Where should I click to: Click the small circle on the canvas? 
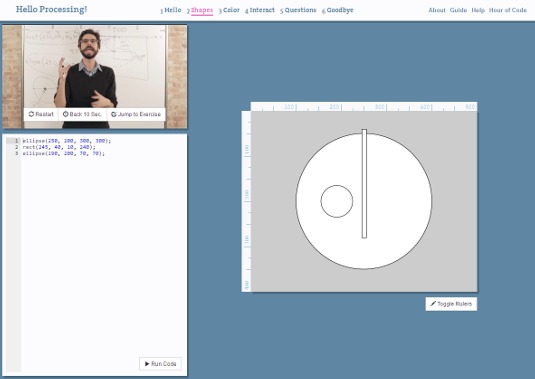[x=337, y=201]
